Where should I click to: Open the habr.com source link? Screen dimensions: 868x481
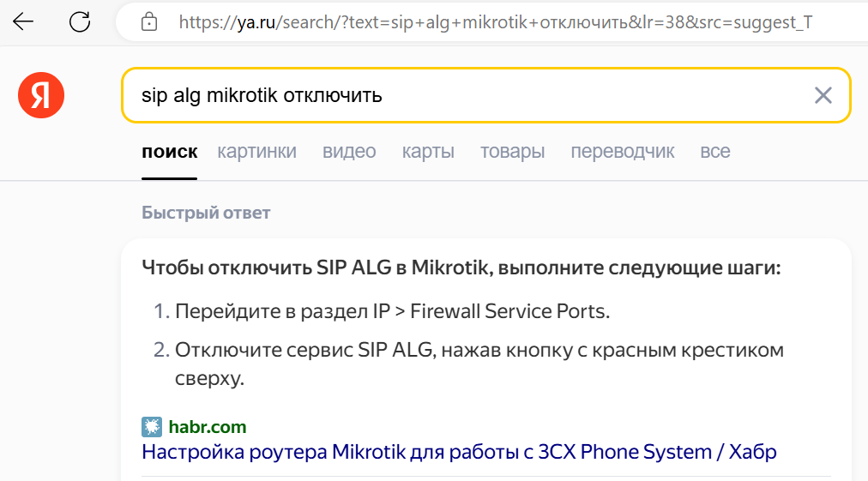208,427
